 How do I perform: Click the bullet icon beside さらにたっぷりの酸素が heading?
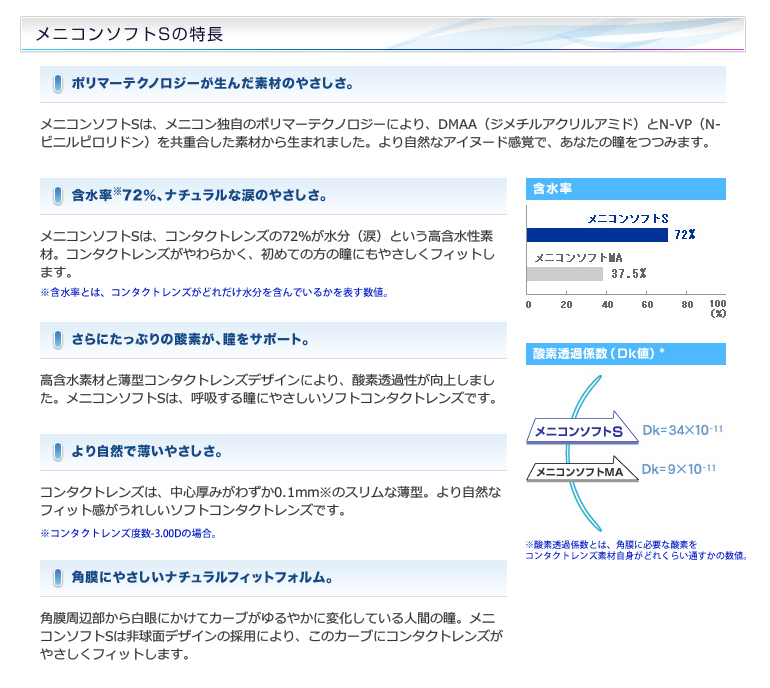(58, 339)
